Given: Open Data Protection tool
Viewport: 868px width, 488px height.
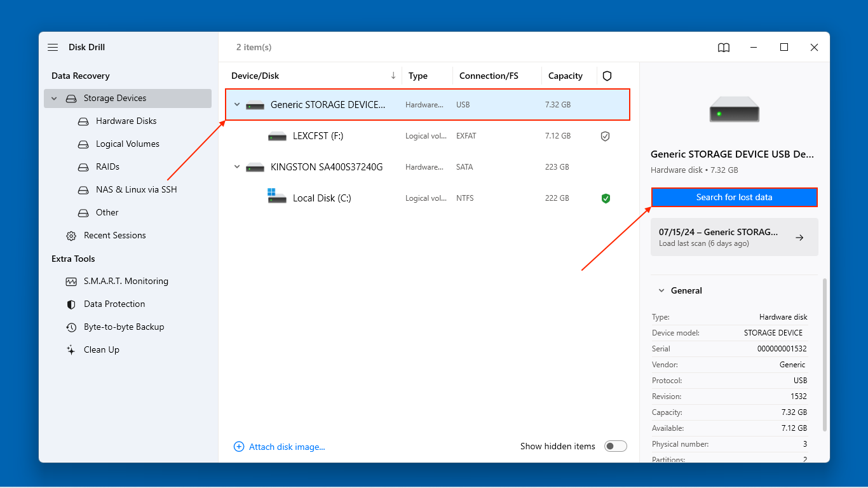Looking at the screenshot, I should pyautogui.click(x=114, y=304).
